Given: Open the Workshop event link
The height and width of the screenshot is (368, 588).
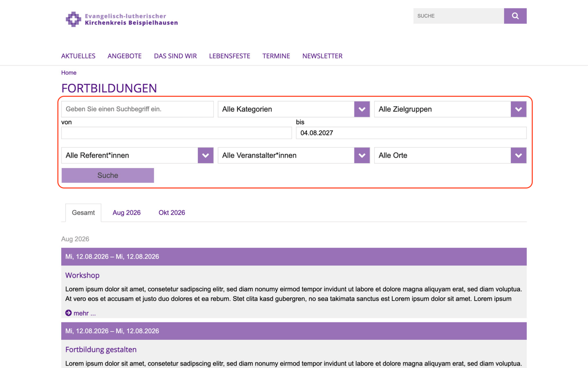Looking at the screenshot, I should pyautogui.click(x=82, y=275).
